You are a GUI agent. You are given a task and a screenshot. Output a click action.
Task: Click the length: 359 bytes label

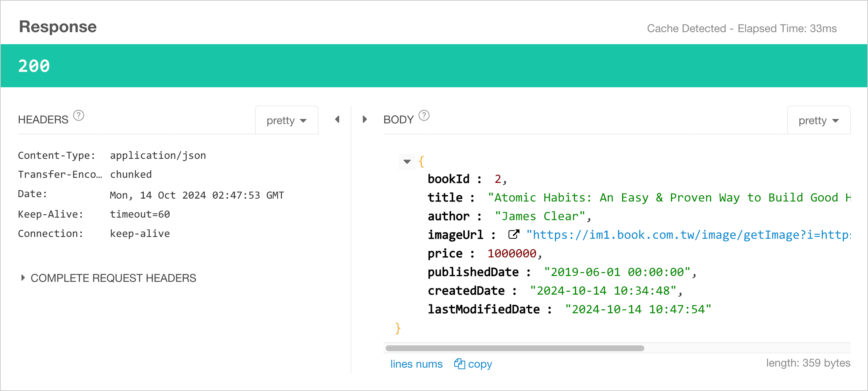point(808,363)
